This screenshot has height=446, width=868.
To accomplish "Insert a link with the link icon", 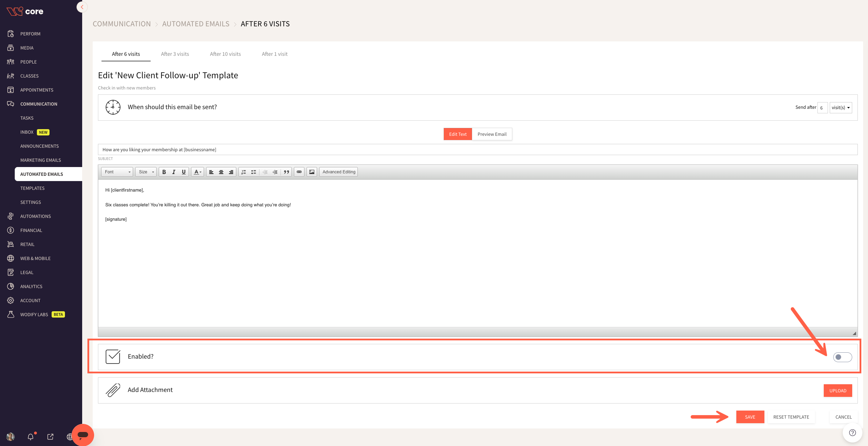I will pos(299,172).
